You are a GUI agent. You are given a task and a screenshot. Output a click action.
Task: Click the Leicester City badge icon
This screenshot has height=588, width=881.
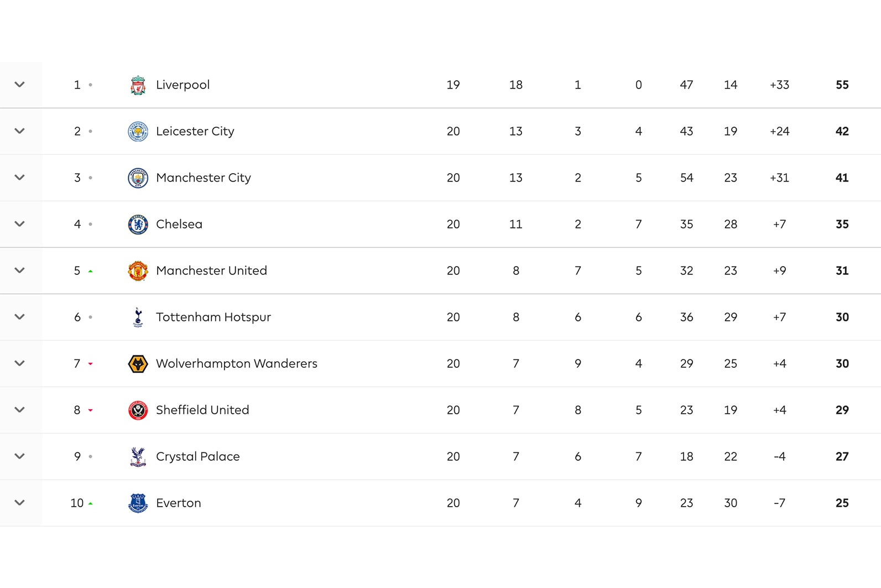point(138,132)
